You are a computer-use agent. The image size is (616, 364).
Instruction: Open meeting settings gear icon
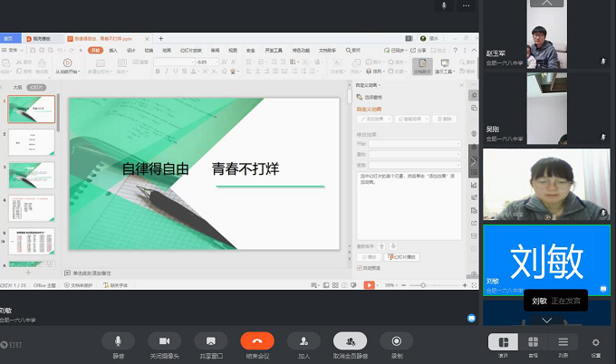(x=595, y=341)
